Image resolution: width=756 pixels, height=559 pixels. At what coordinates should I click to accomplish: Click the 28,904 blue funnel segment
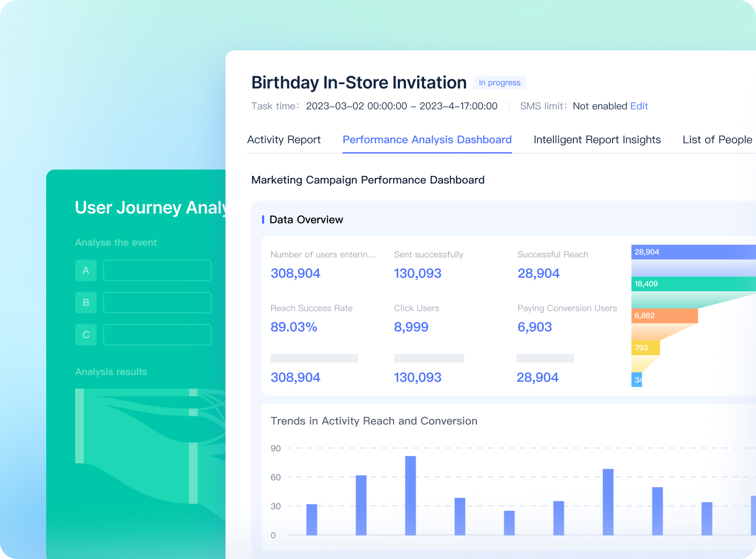click(694, 252)
